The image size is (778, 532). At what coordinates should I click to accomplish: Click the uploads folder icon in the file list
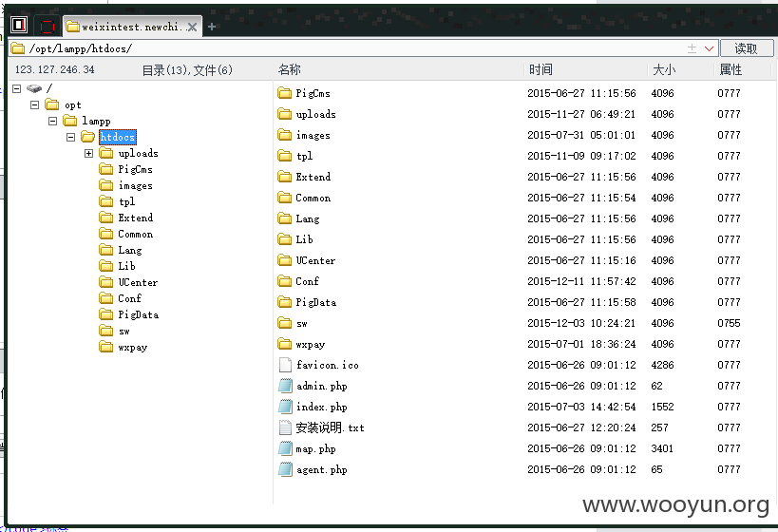click(285, 114)
